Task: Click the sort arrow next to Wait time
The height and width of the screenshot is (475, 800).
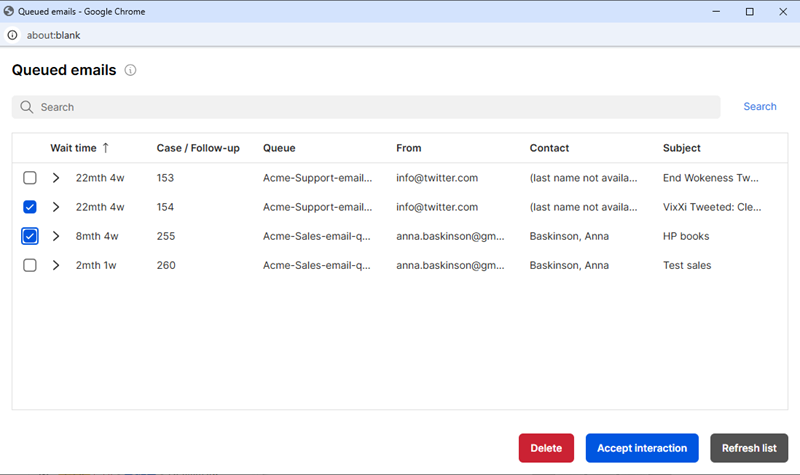Action: click(106, 148)
